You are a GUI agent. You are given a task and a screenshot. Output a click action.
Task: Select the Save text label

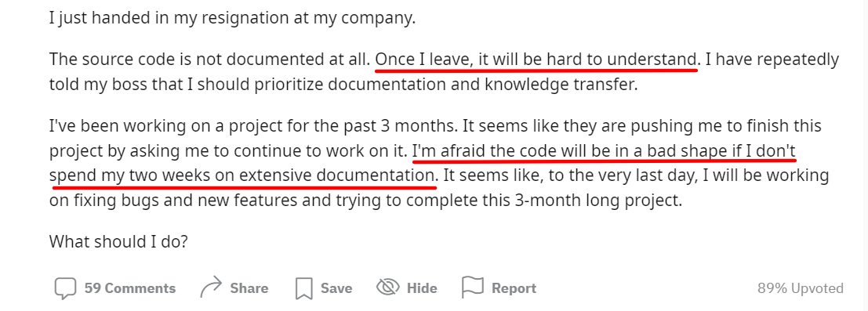[336, 288]
